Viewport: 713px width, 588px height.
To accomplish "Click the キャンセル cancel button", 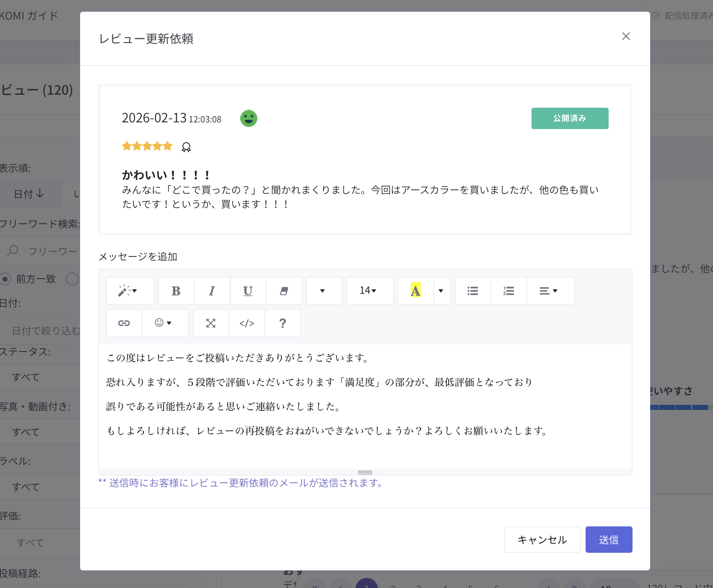I will 542,540.
